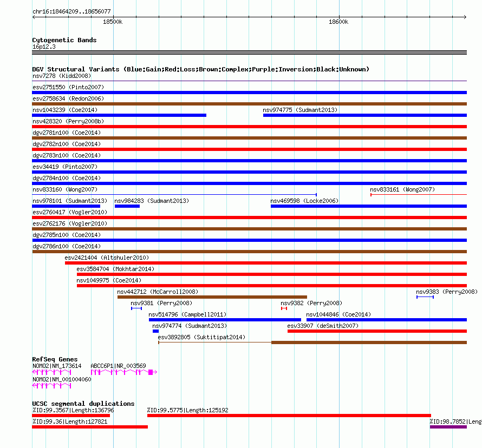This screenshot has height=448, width=482.
Task: Open the esv3892805 (Suktitipat2014) label
Action: point(201,337)
